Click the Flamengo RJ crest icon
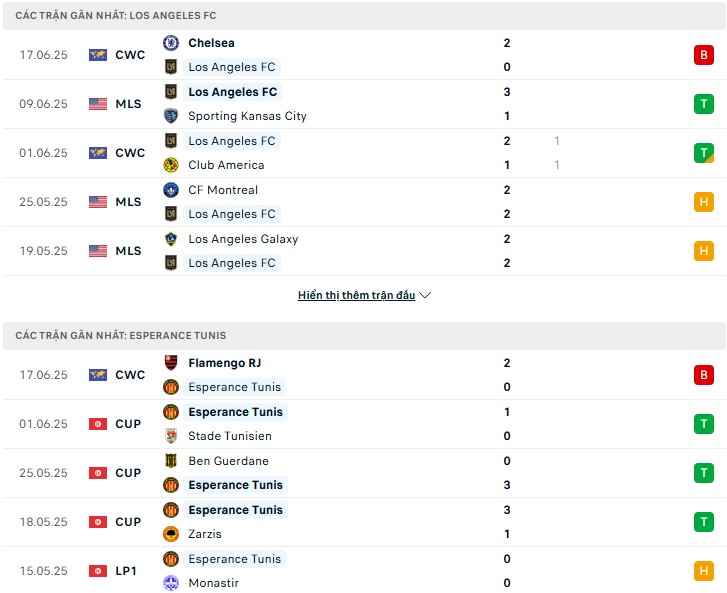This screenshot has height=593, width=727. (x=171, y=363)
